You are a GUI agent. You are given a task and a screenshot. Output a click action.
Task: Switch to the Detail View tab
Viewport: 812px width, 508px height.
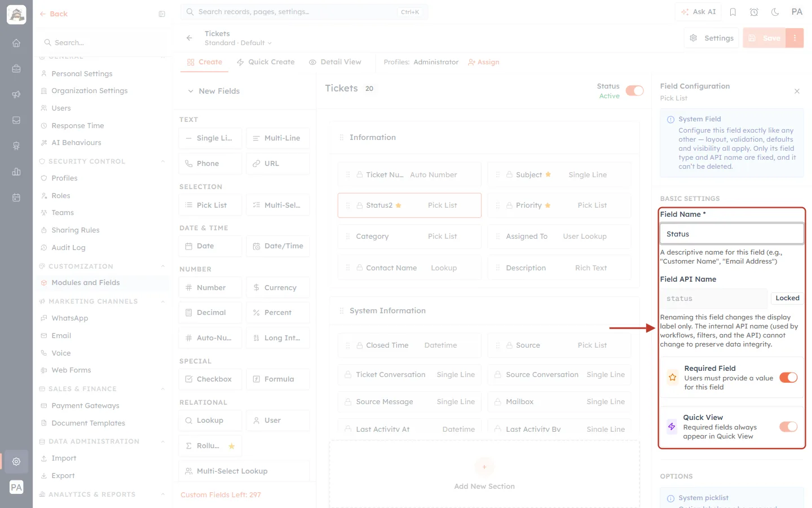tap(335, 62)
